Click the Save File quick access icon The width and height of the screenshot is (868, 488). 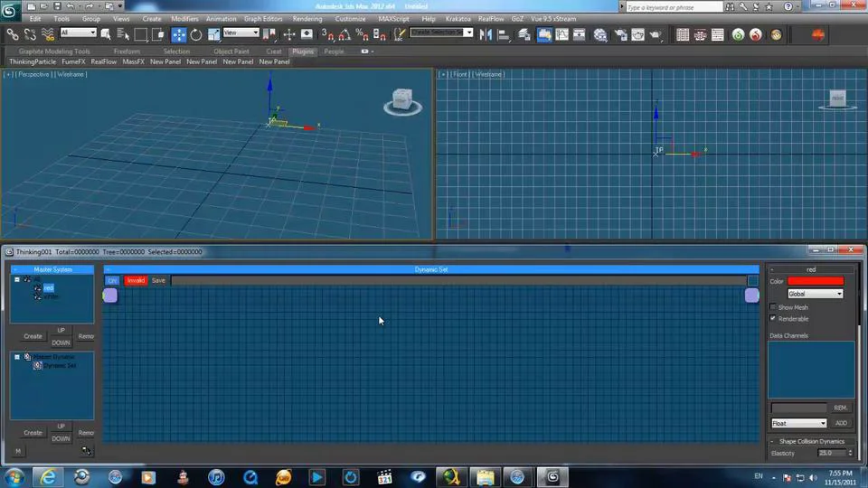coord(57,6)
